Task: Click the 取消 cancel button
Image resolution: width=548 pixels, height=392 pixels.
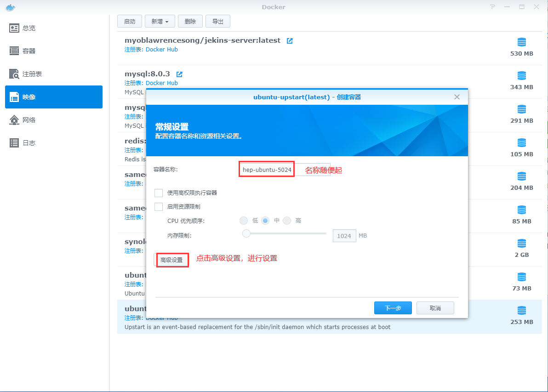Action: pyautogui.click(x=435, y=308)
